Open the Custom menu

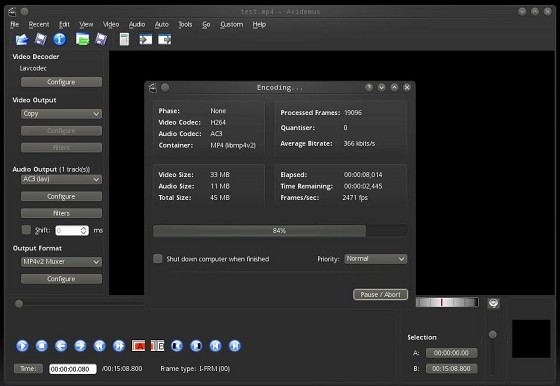coord(231,24)
